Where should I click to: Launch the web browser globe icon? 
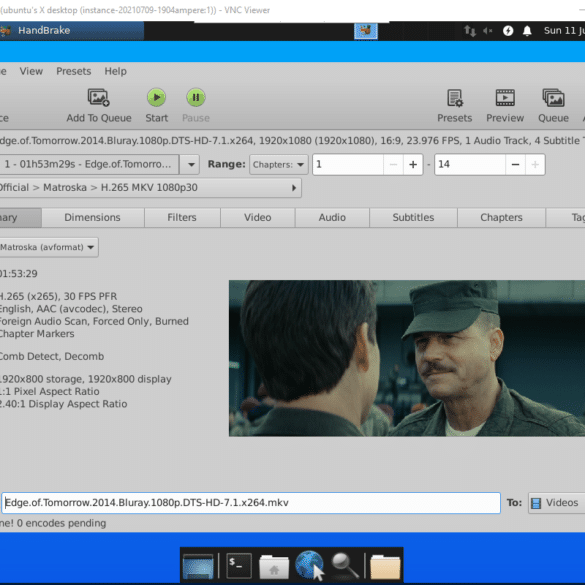tap(309, 565)
